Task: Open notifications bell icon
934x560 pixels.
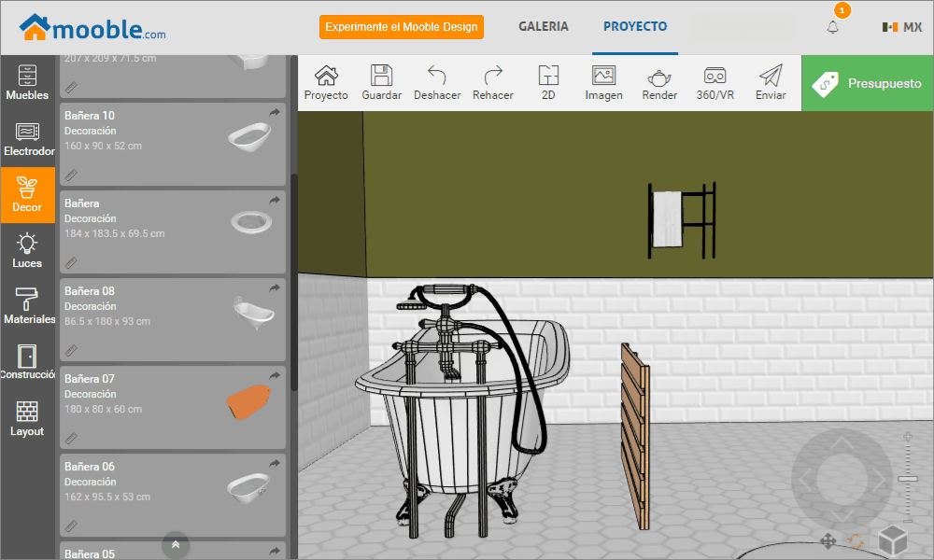Action: [833, 27]
